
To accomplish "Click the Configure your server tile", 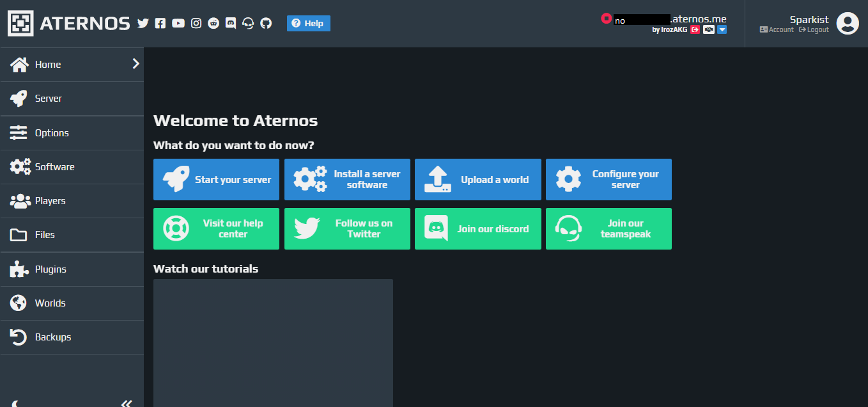I will [x=608, y=180].
